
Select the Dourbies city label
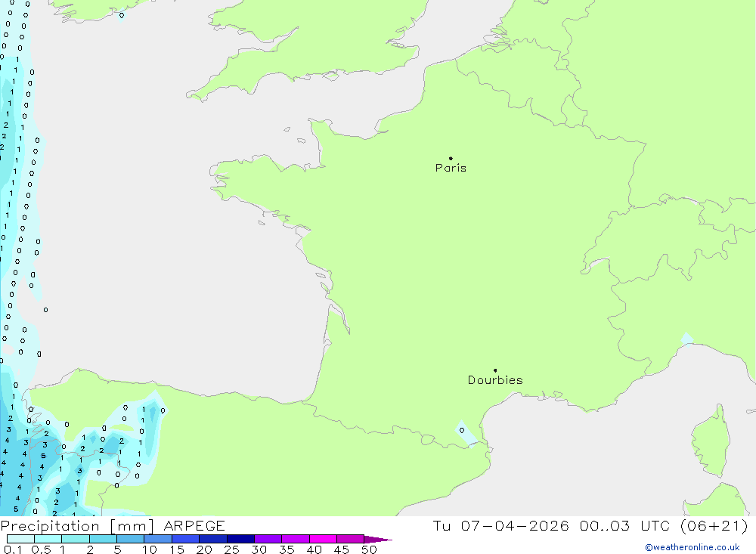pyautogui.click(x=495, y=380)
